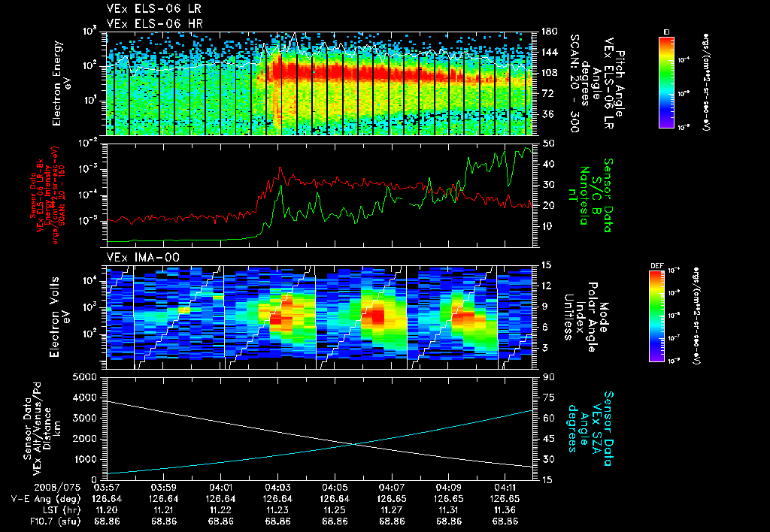Viewport: 770px width, 532px height.
Task: Click the LST value '11.25'
Action: click(x=335, y=510)
